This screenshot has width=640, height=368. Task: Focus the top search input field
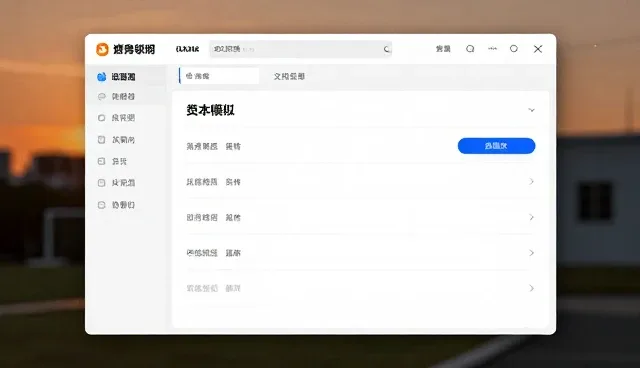click(x=301, y=49)
